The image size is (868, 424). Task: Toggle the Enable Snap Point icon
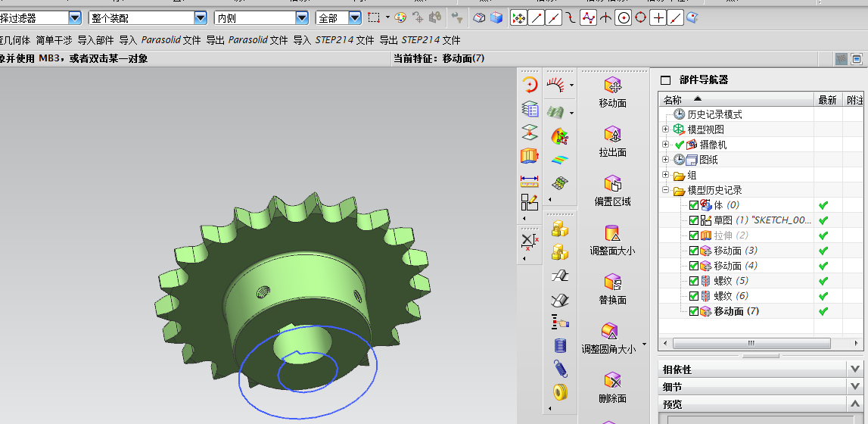click(518, 17)
